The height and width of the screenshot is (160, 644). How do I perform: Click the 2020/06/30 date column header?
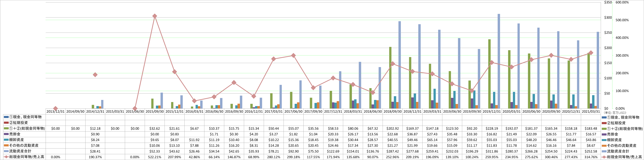point(532,111)
